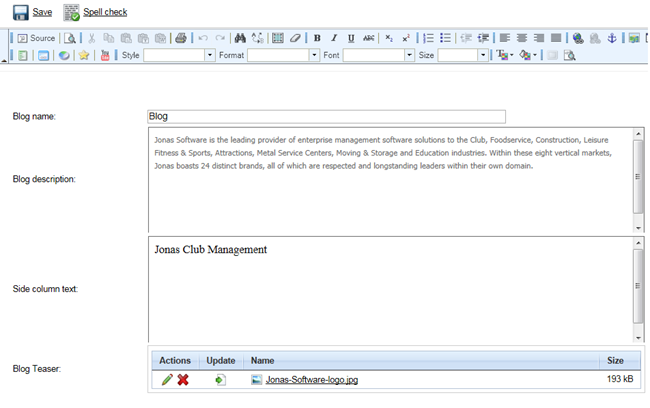
Task: Click the Side column text editor
Action: click(390, 289)
